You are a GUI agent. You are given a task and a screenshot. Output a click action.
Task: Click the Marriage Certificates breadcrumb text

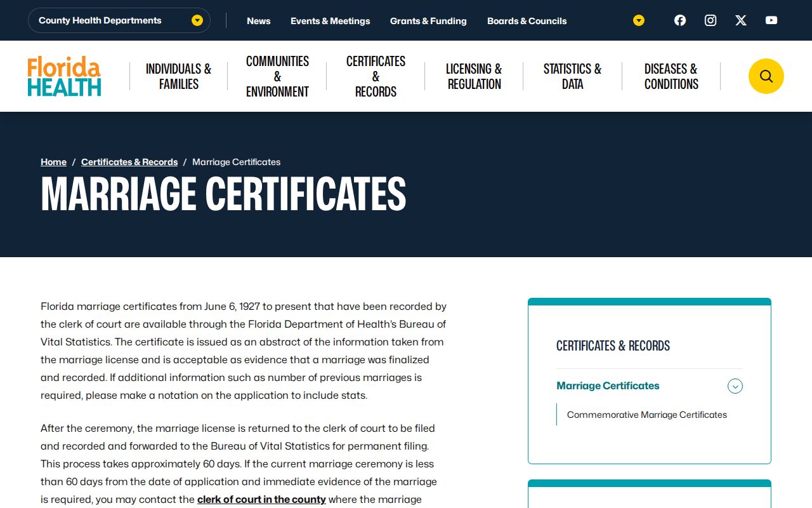tap(236, 162)
